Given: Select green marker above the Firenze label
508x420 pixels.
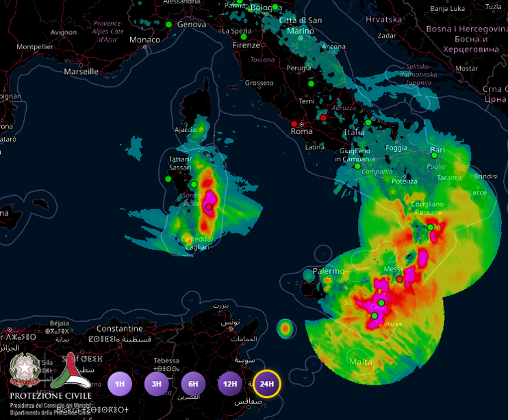Looking at the screenshot, I should 244,37.
